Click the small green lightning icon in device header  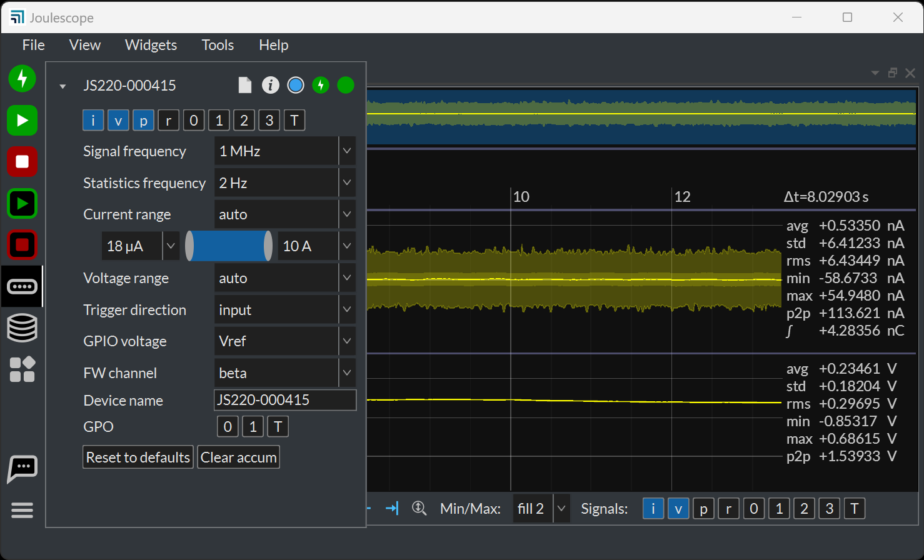click(321, 85)
